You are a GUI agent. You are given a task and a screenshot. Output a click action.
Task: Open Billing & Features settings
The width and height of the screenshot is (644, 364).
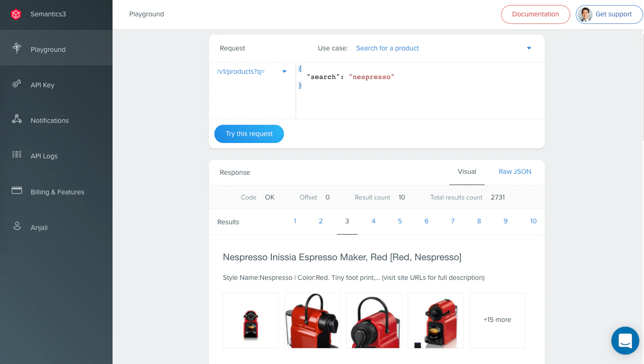click(x=17, y=192)
